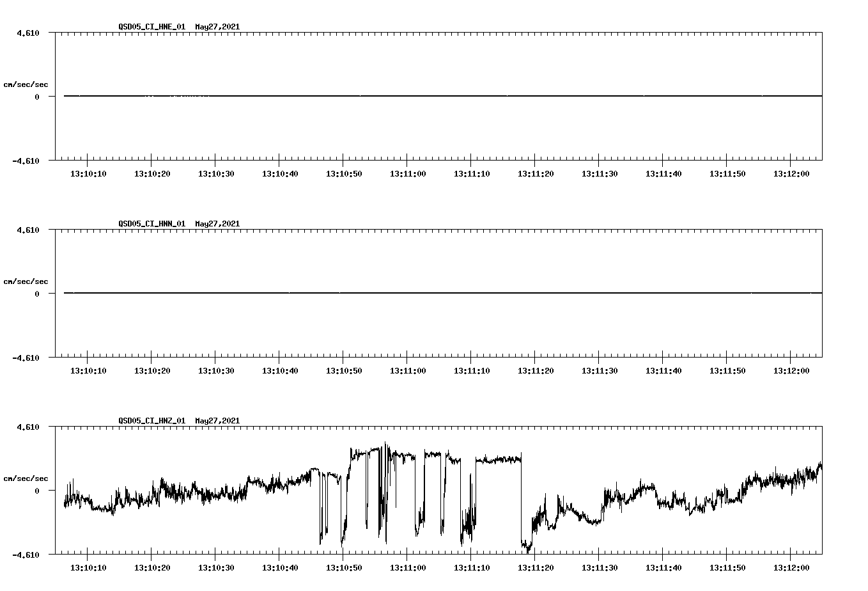The image size is (868, 591).
Task: Click the cm/sec/sec axis label on top plot
Action: [x=26, y=83]
